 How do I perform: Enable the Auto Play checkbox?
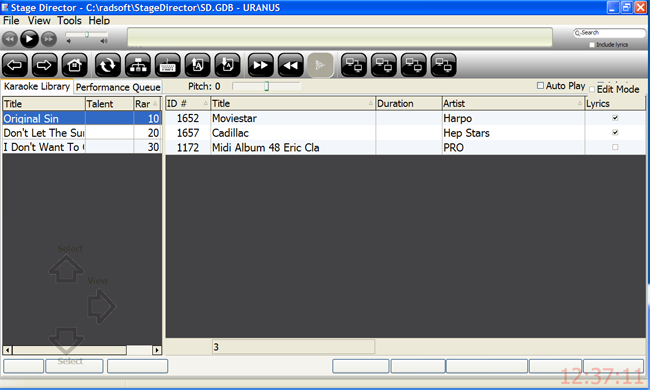540,86
